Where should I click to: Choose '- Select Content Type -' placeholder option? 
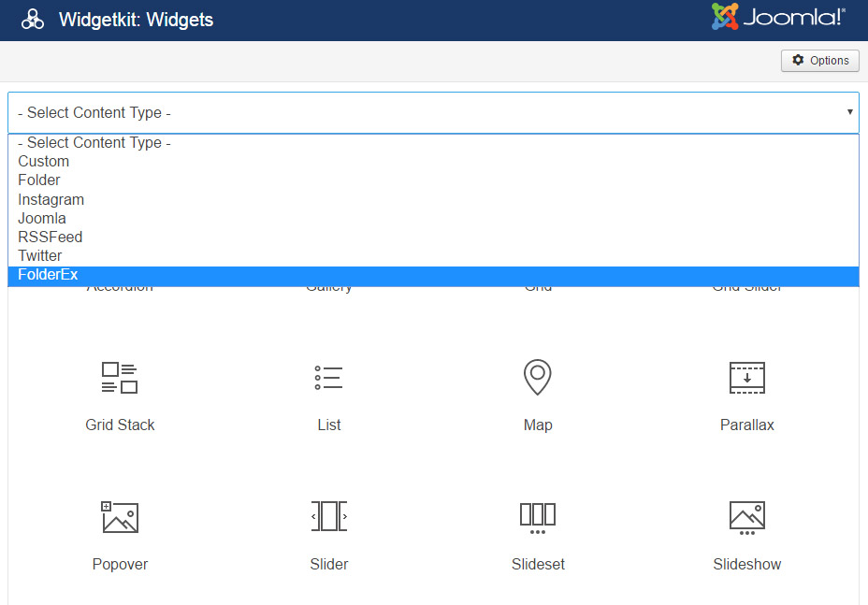433,143
